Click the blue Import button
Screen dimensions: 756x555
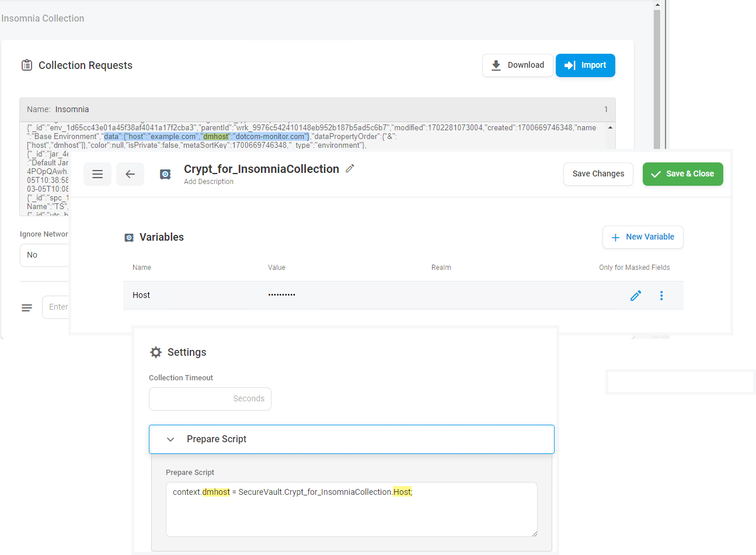pyautogui.click(x=585, y=65)
